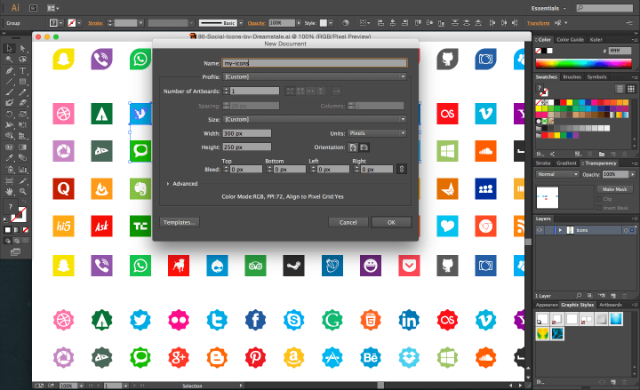This screenshot has height=390, width=640.
Task: Set fill to None in tools panel
Action: [x=25, y=230]
